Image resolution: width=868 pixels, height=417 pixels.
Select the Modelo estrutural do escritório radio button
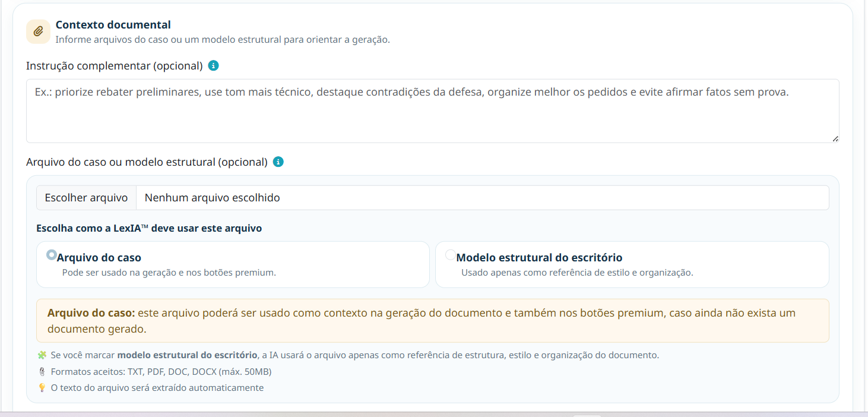450,254
